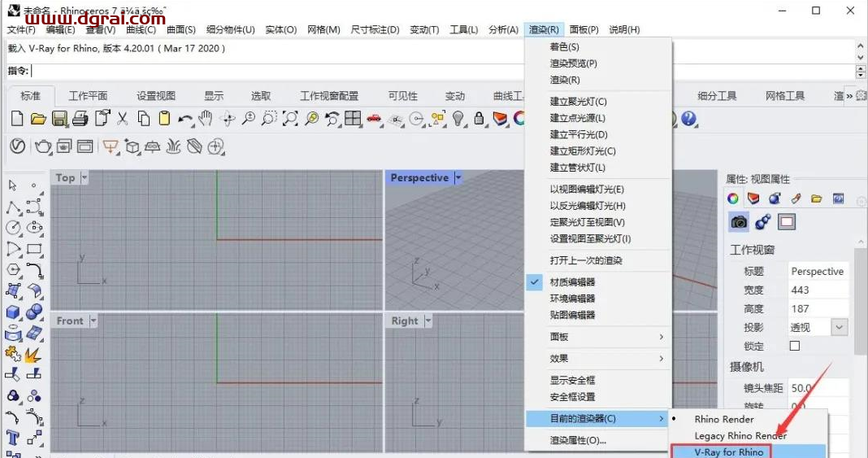868x458 pixels.
Task: Click the New file icon
Action: click(x=17, y=118)
